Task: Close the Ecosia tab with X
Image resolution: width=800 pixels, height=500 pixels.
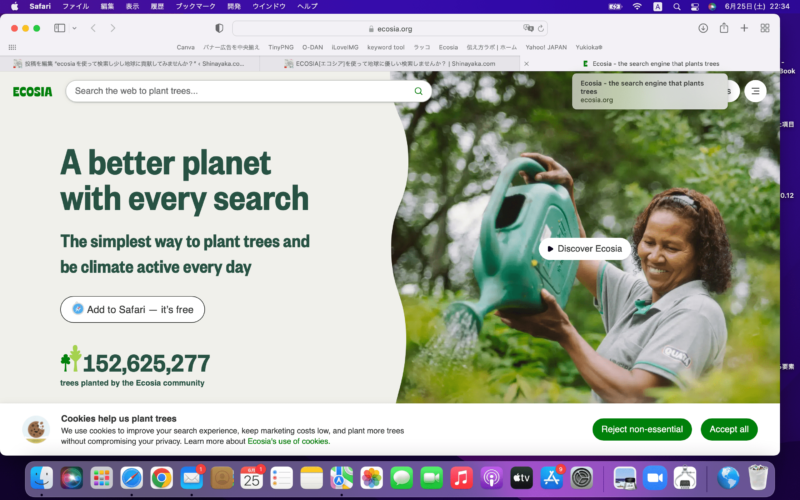Action: pos(527,64)
